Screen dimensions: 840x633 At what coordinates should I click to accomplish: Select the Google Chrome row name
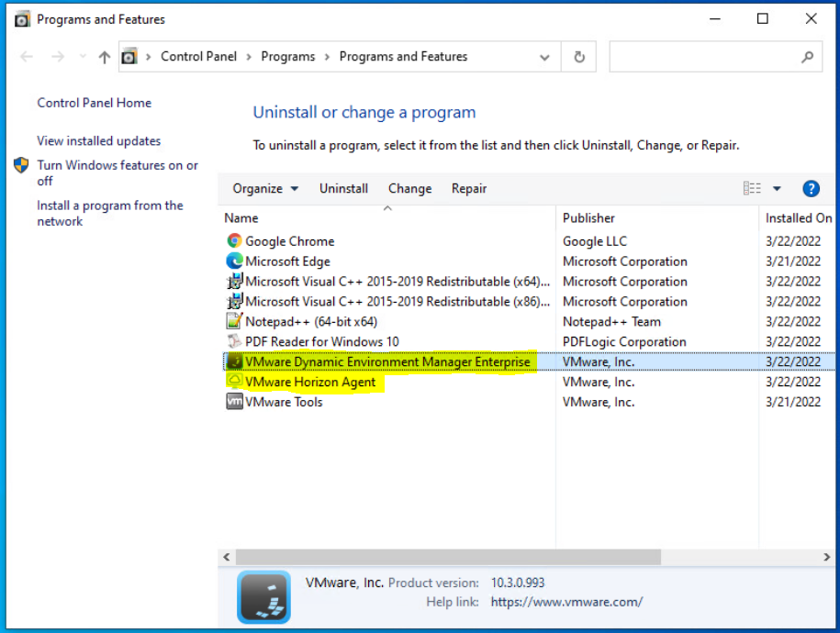pyautogui.click(x=290, y=241)
